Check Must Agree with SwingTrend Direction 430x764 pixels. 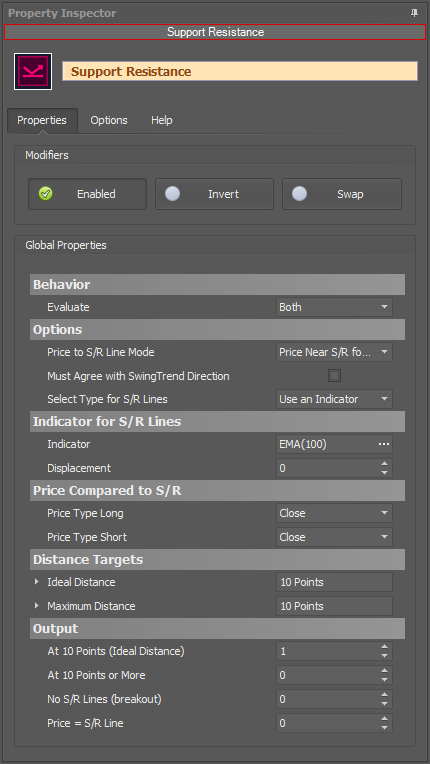click(335, 376)
